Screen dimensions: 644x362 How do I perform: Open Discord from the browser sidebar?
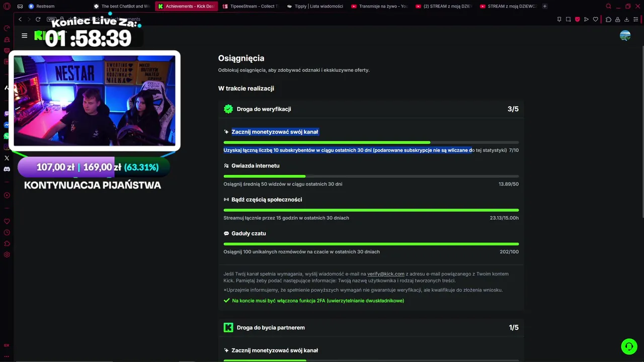tap(7, 169)
